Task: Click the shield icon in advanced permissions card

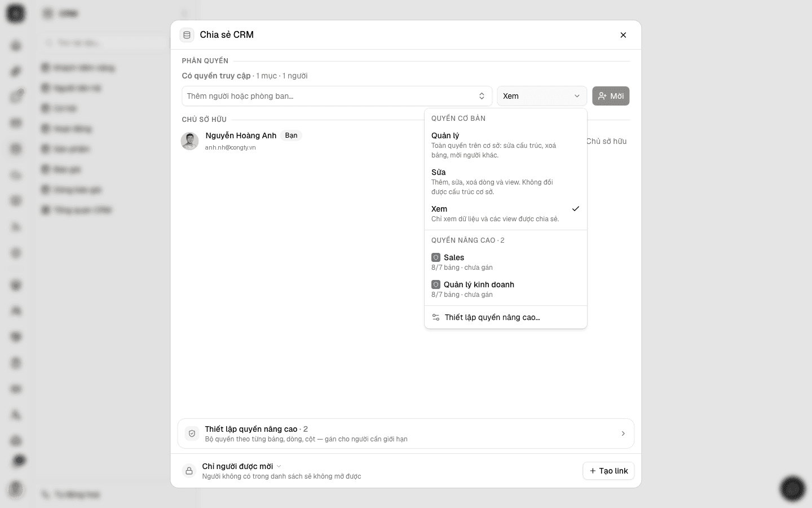Action: [x=192, y=433]
